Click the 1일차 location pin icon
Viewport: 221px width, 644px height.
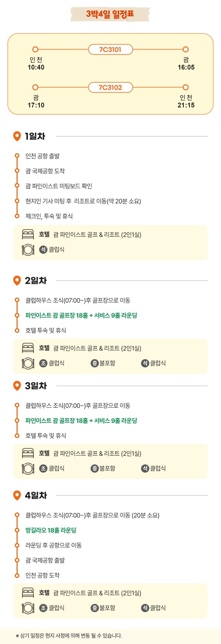pyautogui.click(x=17, y=136)
